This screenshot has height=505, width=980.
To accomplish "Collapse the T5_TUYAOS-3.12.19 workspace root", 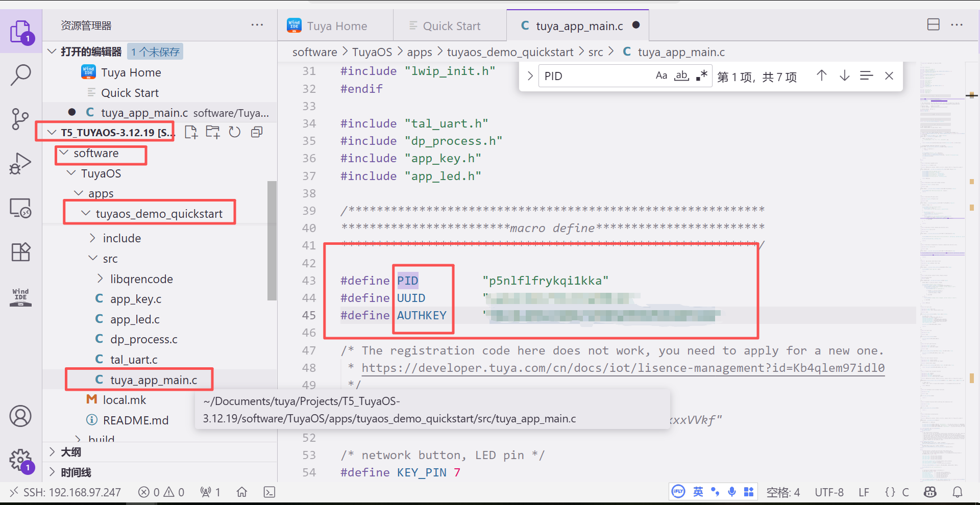I will click(52, 133).
